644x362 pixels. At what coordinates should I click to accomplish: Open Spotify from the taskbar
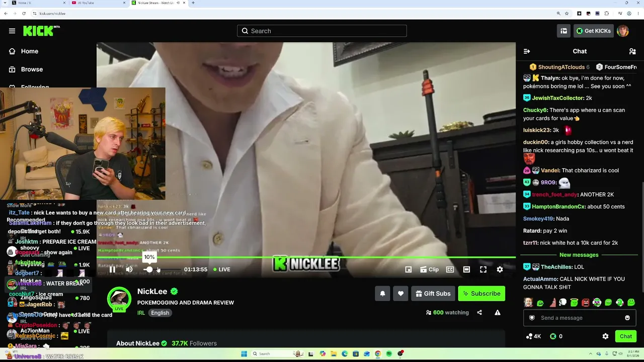(389, 354)
